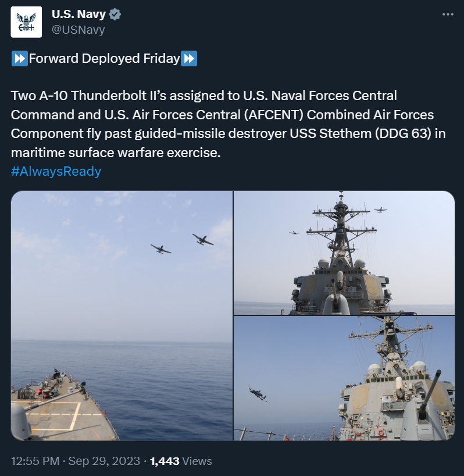This screenshot has height=476, width=464.
Task: Click the 12:55 PM timestamp
Action: pyautogui.click(x=35, y=461)
